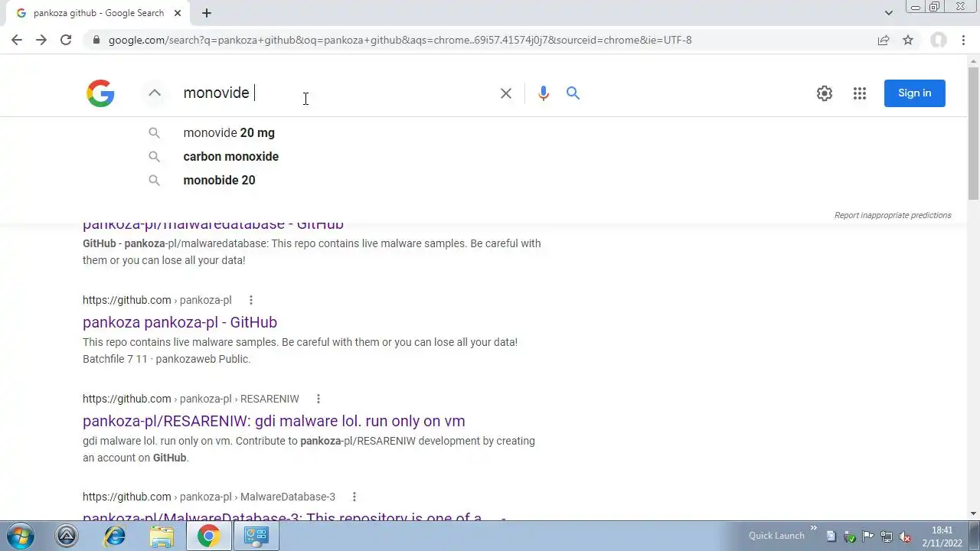The image size is (980, 551).
Task: Click https://github.com › pankoza-pl › RESARENIW breadcrumb
Action: point(191,399)
